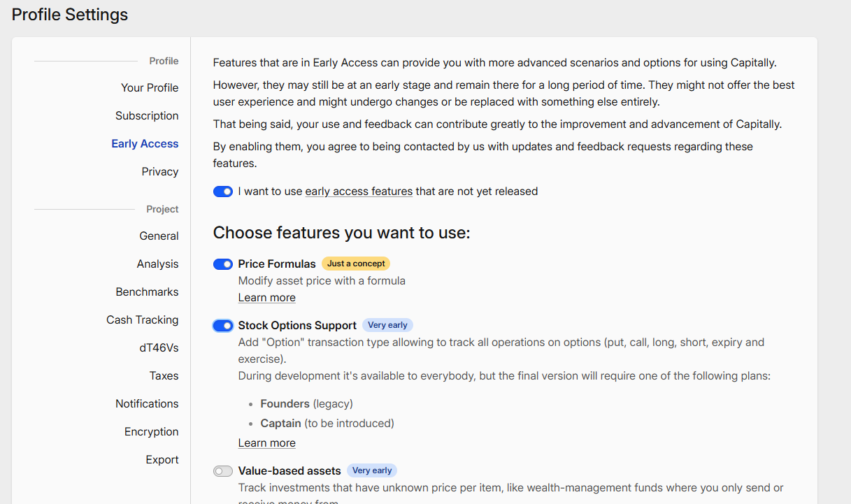
Task: Go to Subscription settings
Action: [147, 115]
